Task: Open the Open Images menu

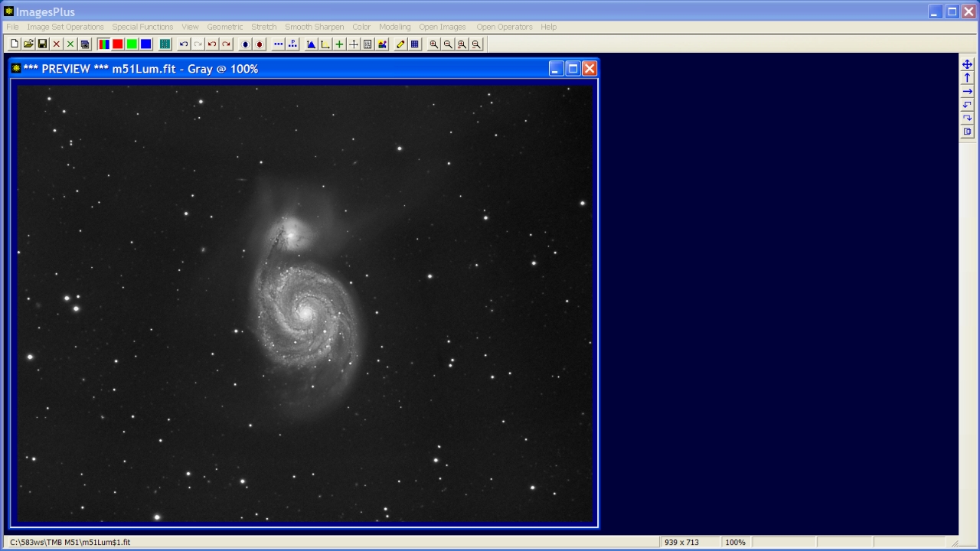Action: click(x=442, y=27)
